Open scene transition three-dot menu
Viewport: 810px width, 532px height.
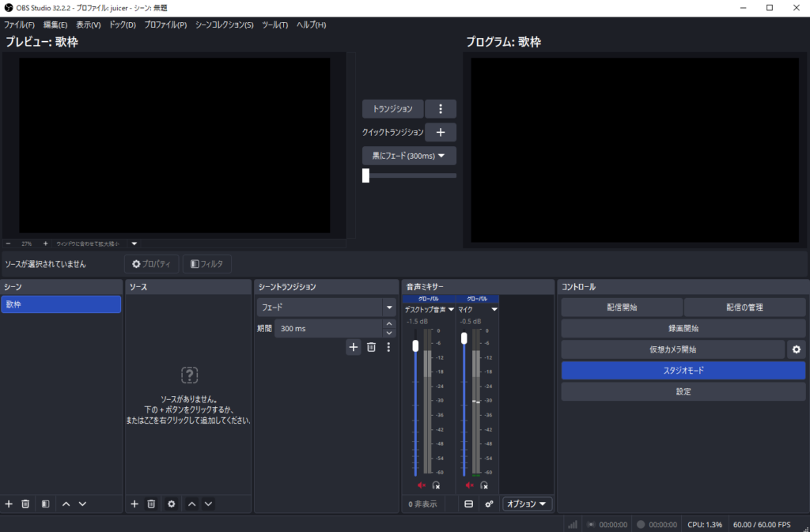tap(388, 347)
